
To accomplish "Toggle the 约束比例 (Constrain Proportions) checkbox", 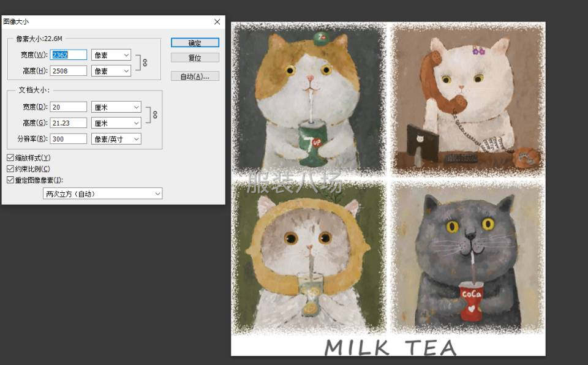I will click(x=10, y=169).
